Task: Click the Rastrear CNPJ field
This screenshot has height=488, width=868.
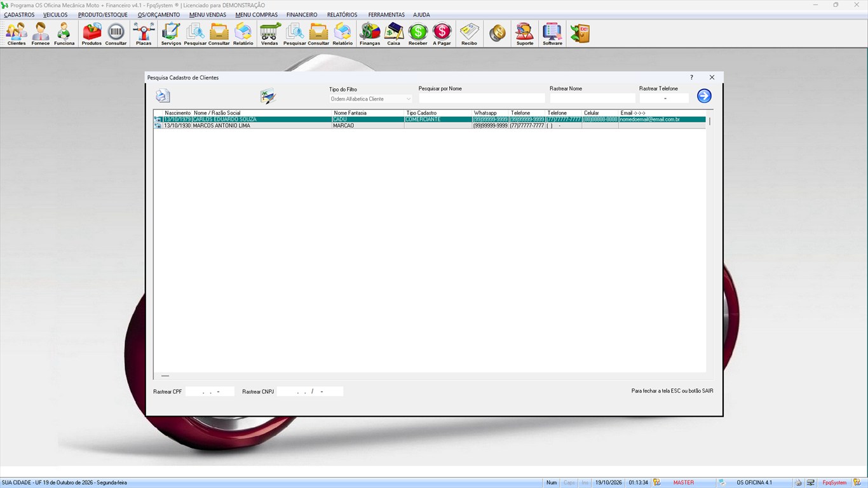Action: coord(310,391)
